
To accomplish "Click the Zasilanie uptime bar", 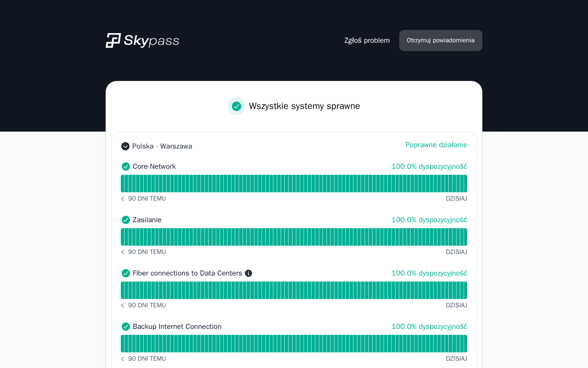I will pos(294,237).
